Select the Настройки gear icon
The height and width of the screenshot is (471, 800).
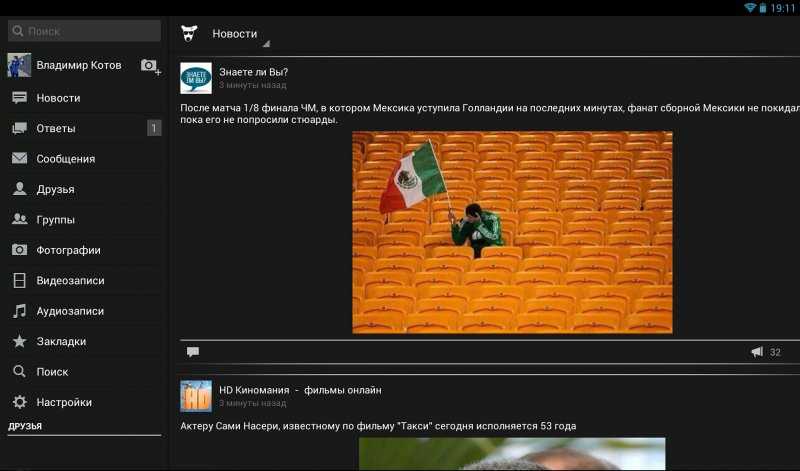19,402
